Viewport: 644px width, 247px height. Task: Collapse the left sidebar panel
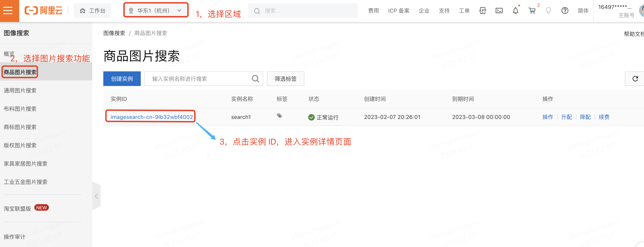pyautogui.click(x=96, y=196)
